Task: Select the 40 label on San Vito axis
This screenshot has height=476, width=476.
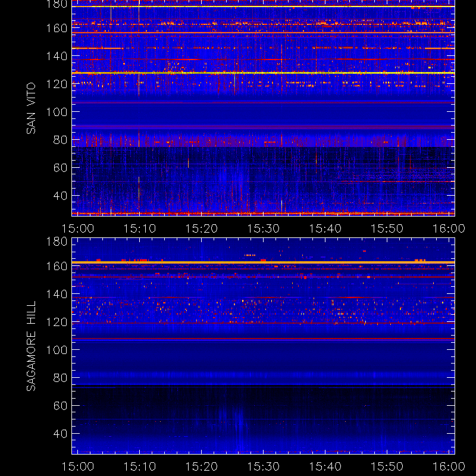Action: click(60, 196)
